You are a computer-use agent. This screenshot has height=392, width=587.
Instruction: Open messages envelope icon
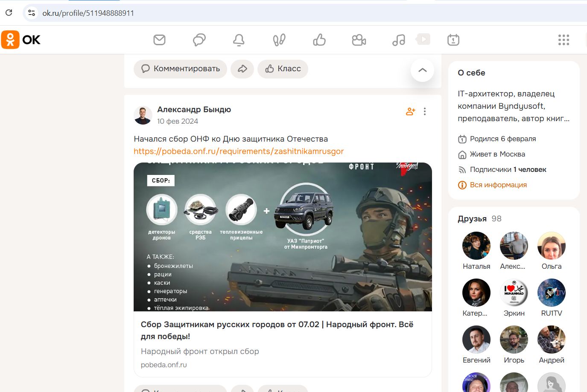[159, 40]
